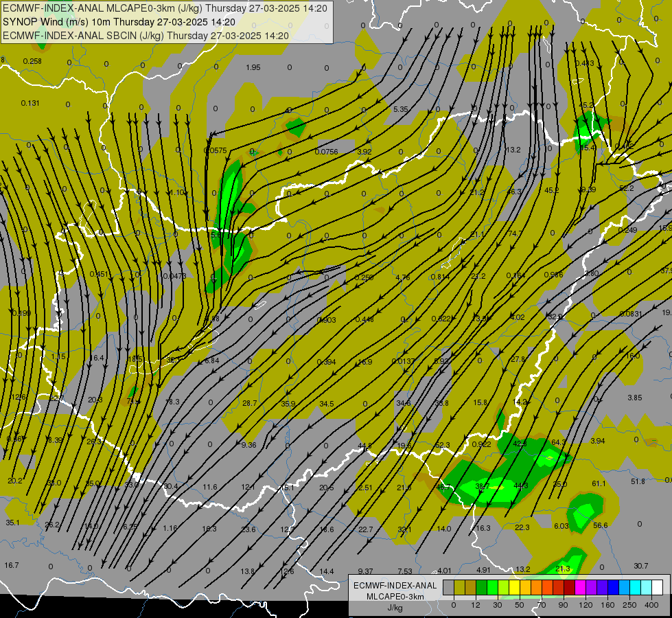Viewport: 672px width, 618px height.
Task: Click map value 13.2 near top border
Action: (x=513, y=150)
